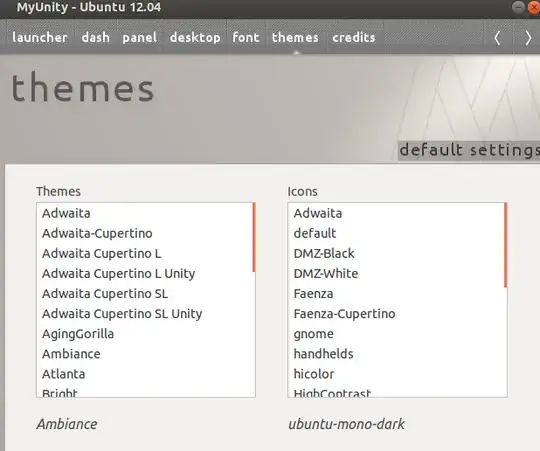The image size is (540, 451).
Task: Select Adwaita in Themes list
Action: pyautogui.click(x=145, y=213)
